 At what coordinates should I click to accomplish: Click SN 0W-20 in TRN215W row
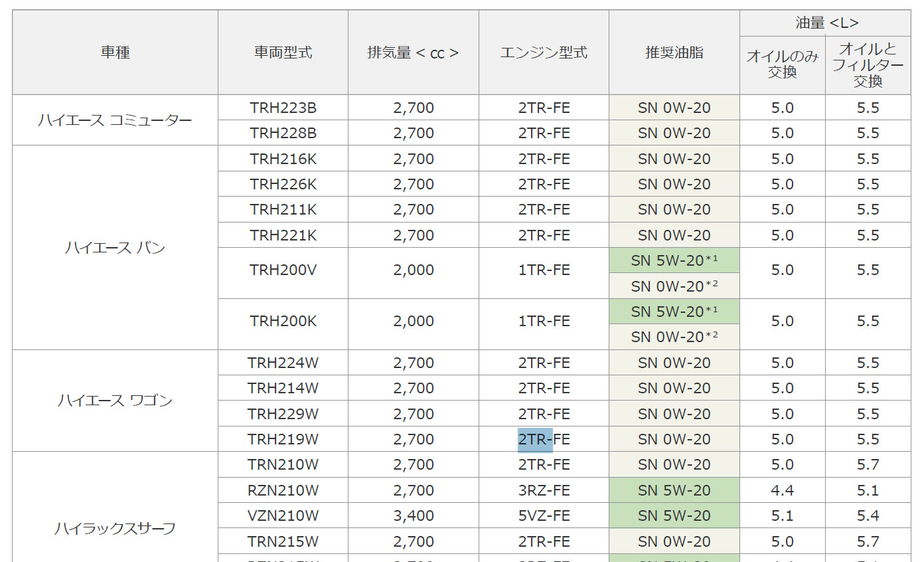click(x=674, y=541)
